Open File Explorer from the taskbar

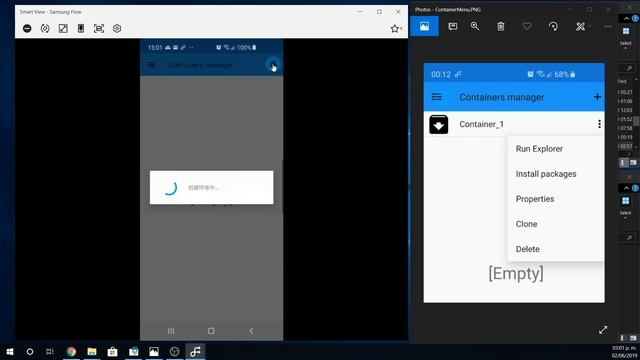(92, 351)
